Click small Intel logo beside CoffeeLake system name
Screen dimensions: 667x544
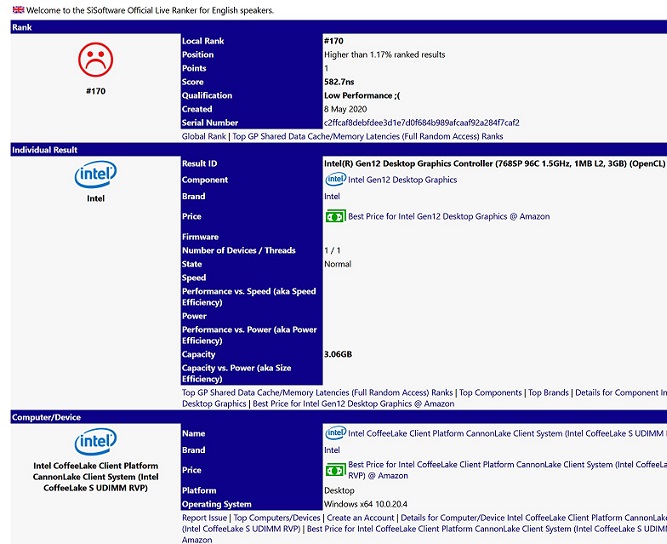coord(336,433)
